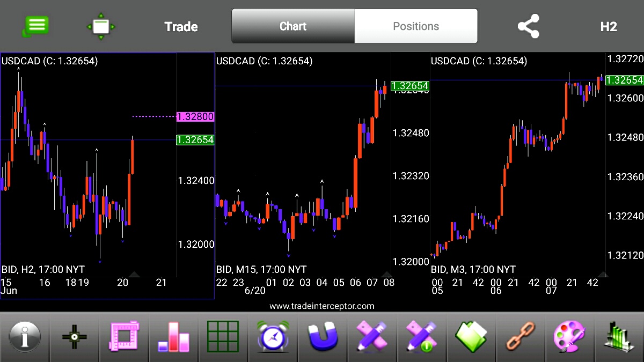Click the green 1.32654 price label on M3 chart
Image resolution: width=644 pixels, height=362 pixels.
pos(625,80)
